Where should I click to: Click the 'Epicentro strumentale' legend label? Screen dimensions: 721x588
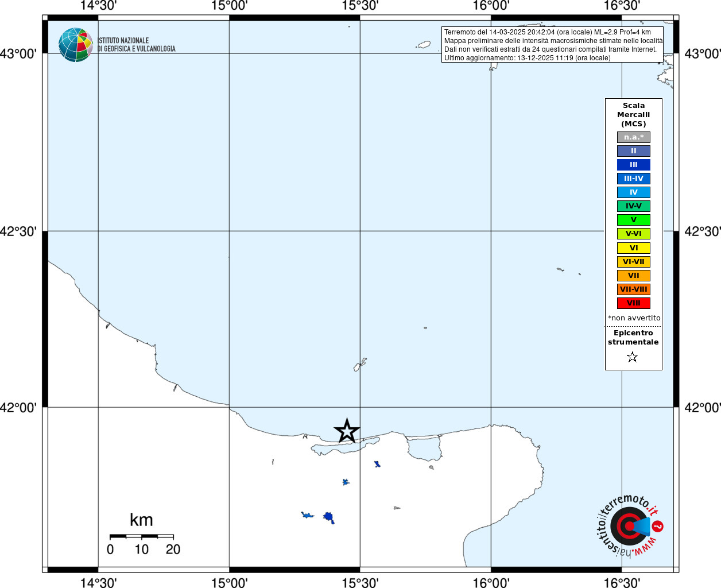633,338
